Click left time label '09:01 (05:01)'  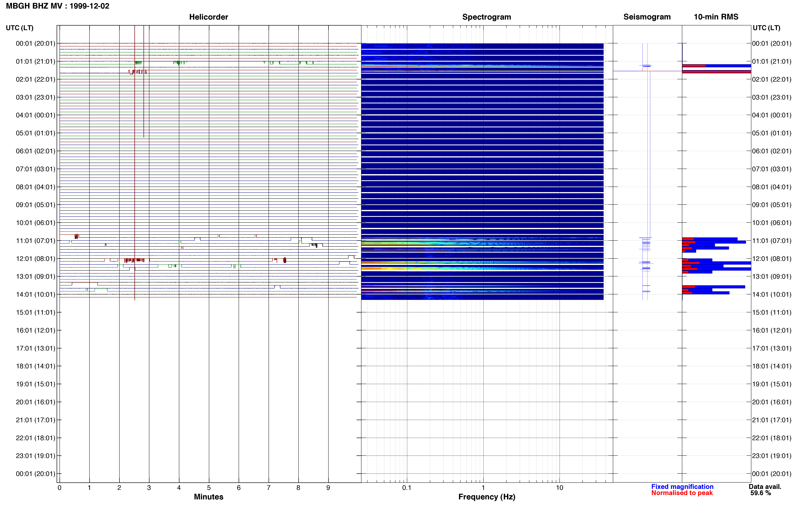click(x=36, y=205)
